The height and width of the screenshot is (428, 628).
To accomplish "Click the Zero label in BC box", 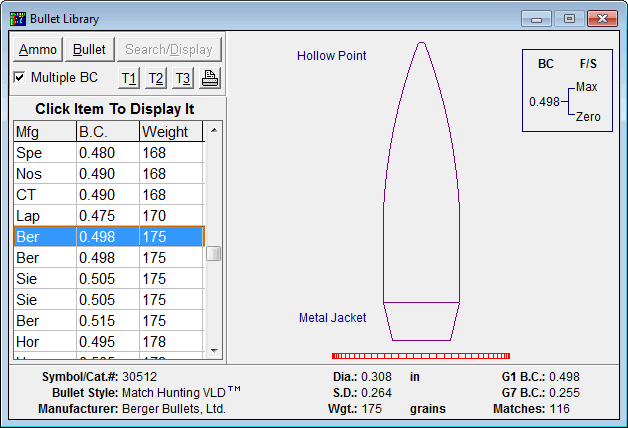I will pyautogui.click(x=588, y=117).
